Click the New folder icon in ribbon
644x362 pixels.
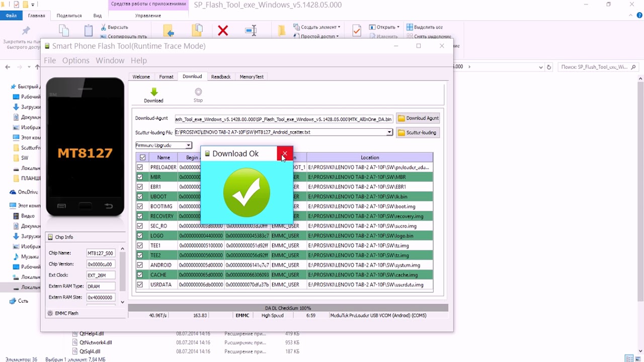click(x=282, y=31)
